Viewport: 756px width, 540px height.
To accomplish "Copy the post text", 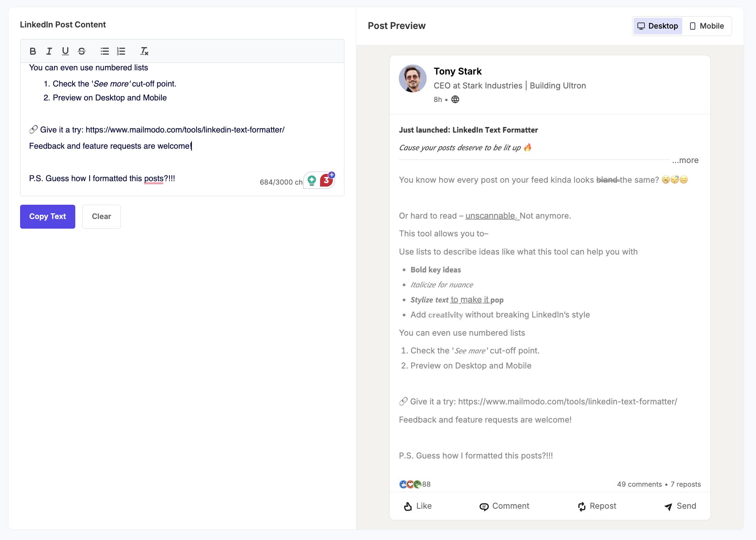I will click(x=47, y=217).
